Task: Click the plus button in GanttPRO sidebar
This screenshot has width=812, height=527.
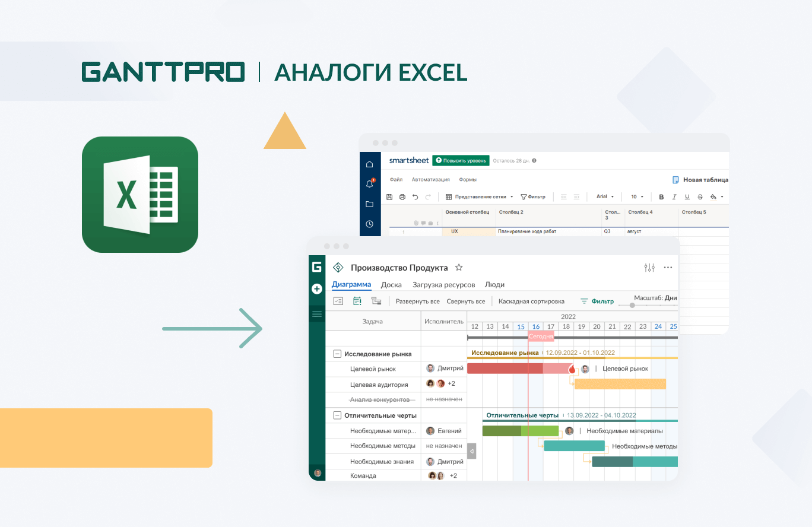Action: click(x=317, y=289)
